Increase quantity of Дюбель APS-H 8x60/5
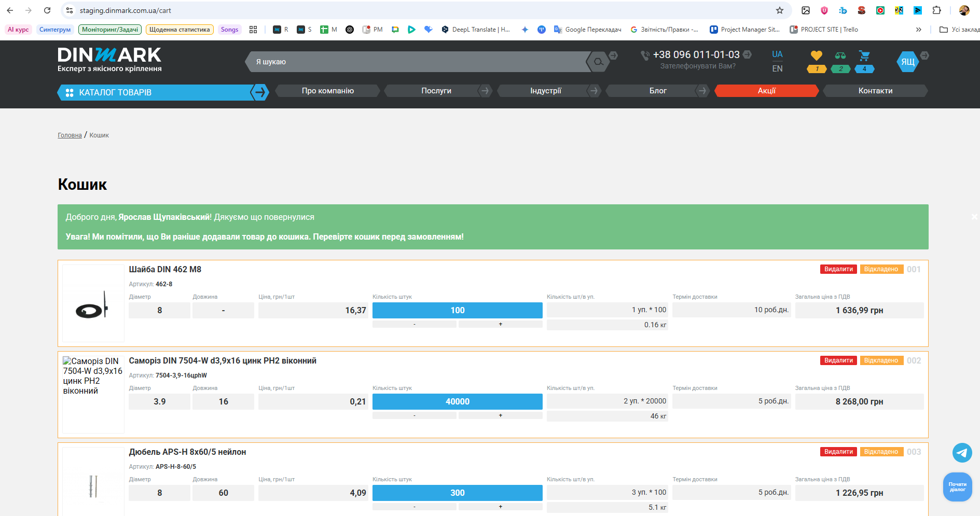 click(501, 507)
